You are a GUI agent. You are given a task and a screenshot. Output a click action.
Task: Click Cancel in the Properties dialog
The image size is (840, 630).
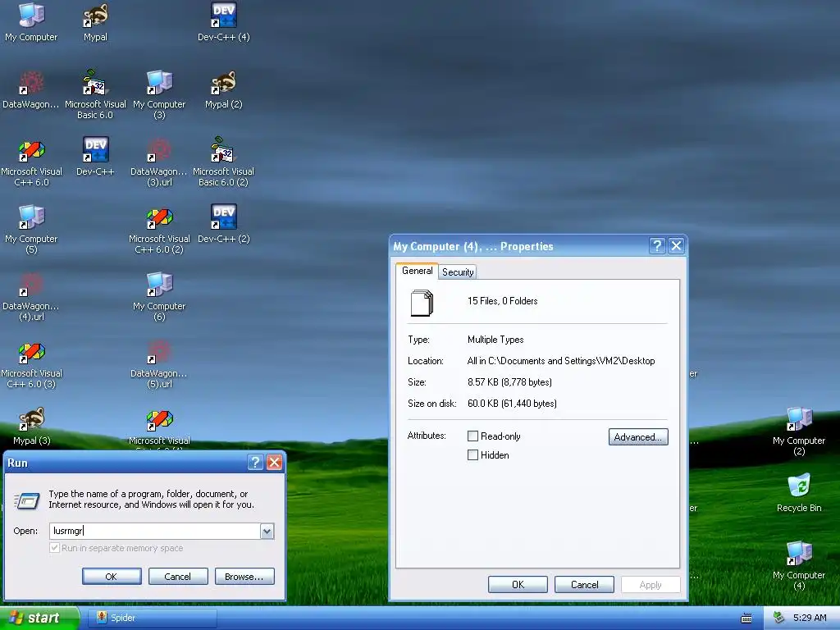pos(584,584)
